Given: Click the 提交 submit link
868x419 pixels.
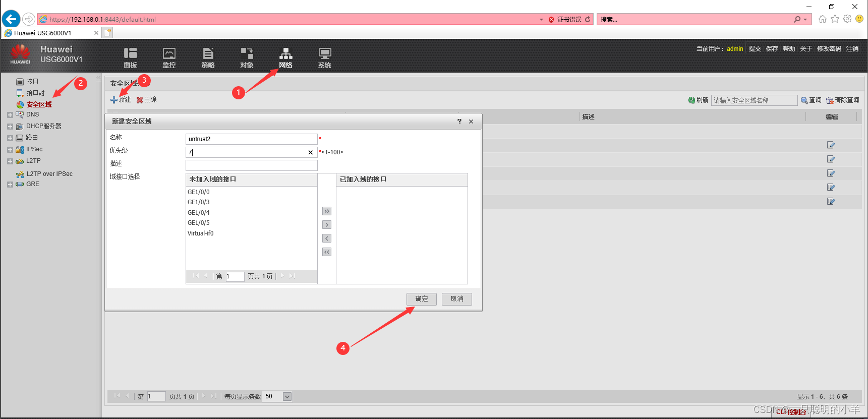Looking at the screenshot, I should pyautogui.click(x=755, y=49).
